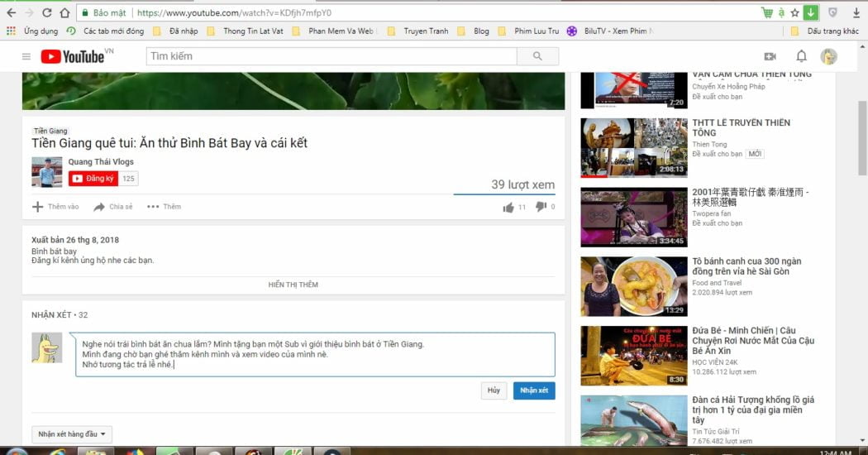Click the Tìm kiếm search box
868x455 pixels.
click(331, 56)
